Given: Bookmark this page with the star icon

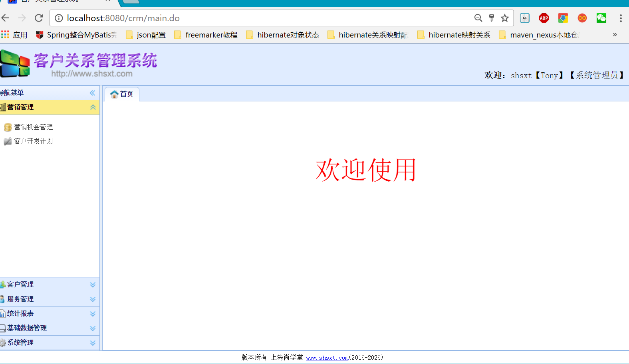Looking at the screenshot, I should point(505,18).
